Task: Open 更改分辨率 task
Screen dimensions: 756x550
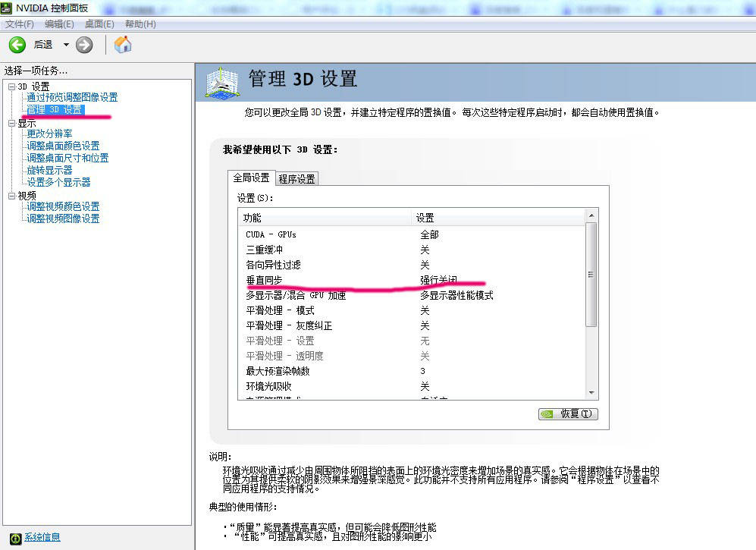Action: (x=49, y=134)
